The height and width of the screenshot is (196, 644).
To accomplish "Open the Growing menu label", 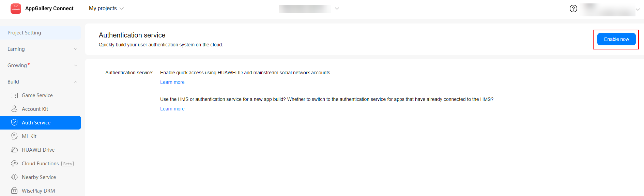I will [x=17, y=65].
